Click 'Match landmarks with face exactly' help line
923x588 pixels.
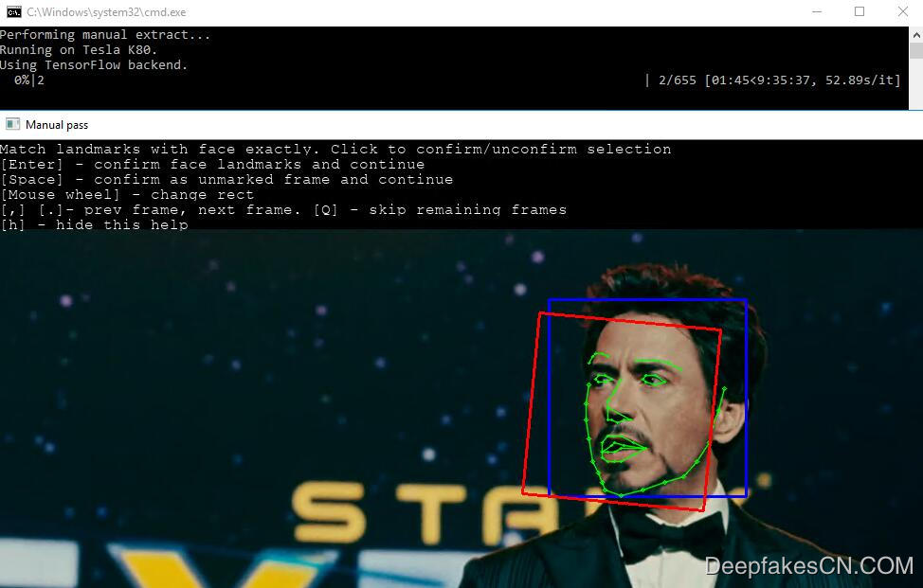coord(335,149)
